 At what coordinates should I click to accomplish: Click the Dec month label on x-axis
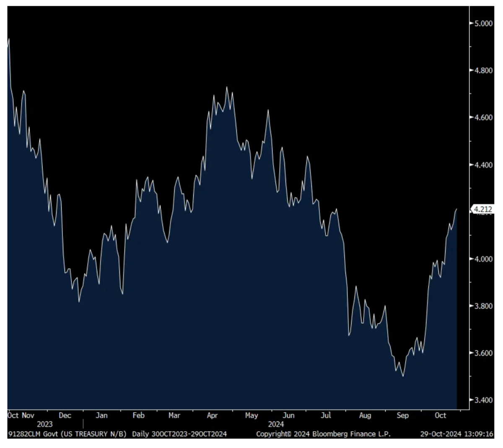pyautogui.click(x=65, y=415)
